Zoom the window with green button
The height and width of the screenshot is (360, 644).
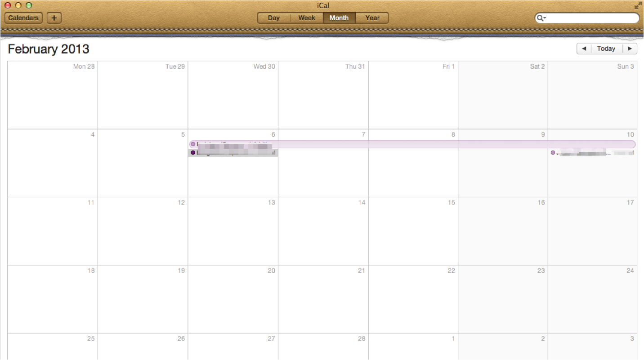(29, 5)
